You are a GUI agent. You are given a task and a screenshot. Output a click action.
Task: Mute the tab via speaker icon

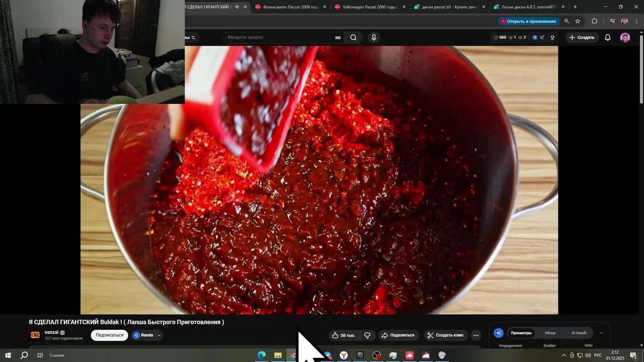pyautogui.click(x=237, y=7)
